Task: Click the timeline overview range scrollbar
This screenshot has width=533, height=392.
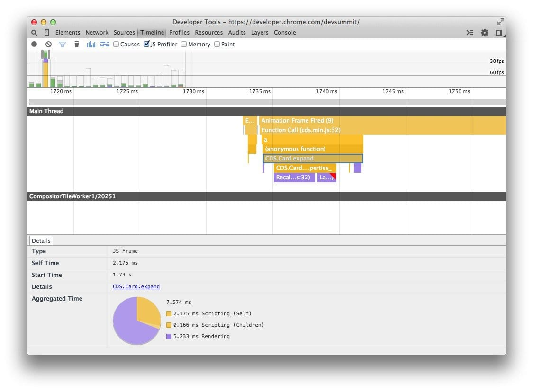Action: coord(267,102)
